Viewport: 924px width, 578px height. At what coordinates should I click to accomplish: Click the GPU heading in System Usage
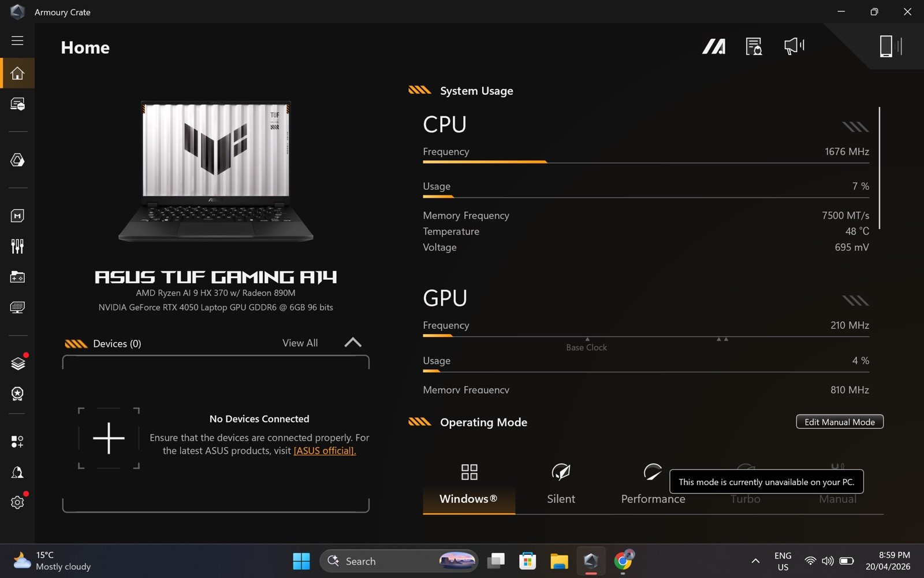445,298
